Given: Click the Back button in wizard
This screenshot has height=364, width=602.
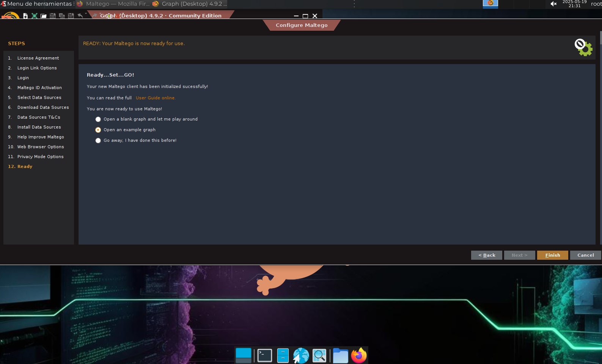Looking at the screenshot, I should [x=486, y=255].
